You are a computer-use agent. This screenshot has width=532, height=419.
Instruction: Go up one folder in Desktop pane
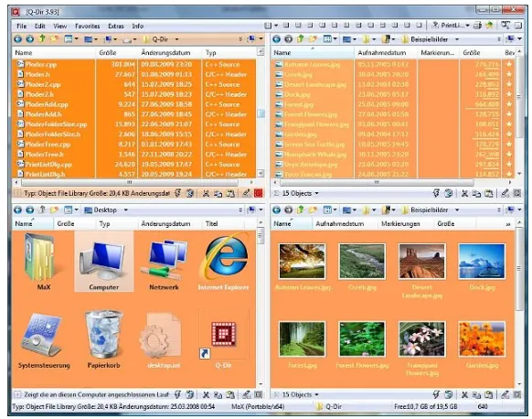click(42, 209)
